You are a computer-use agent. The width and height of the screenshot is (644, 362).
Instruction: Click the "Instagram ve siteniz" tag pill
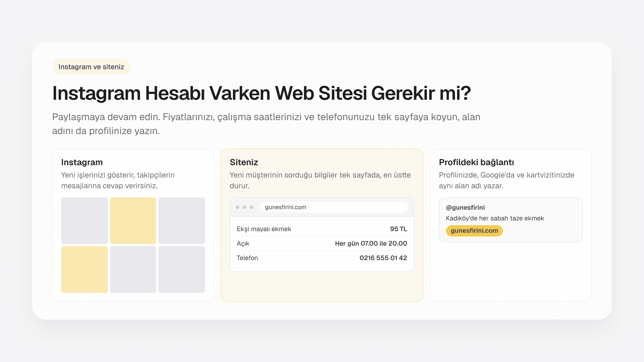(91, 67)
